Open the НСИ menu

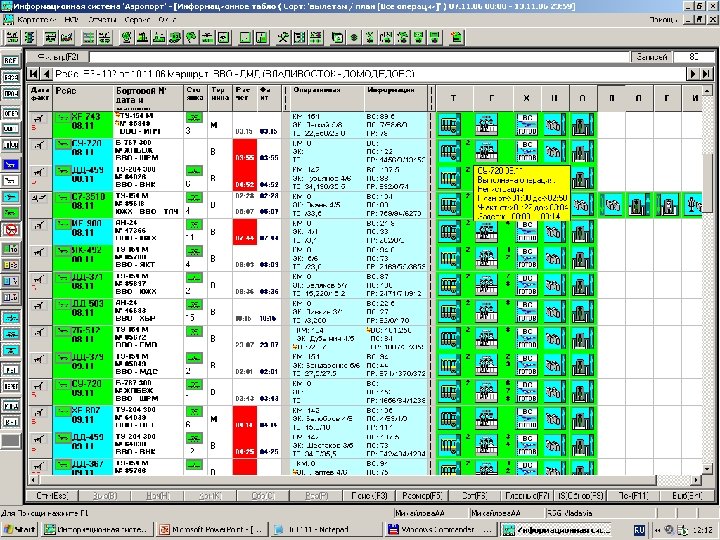pos(72,20)
